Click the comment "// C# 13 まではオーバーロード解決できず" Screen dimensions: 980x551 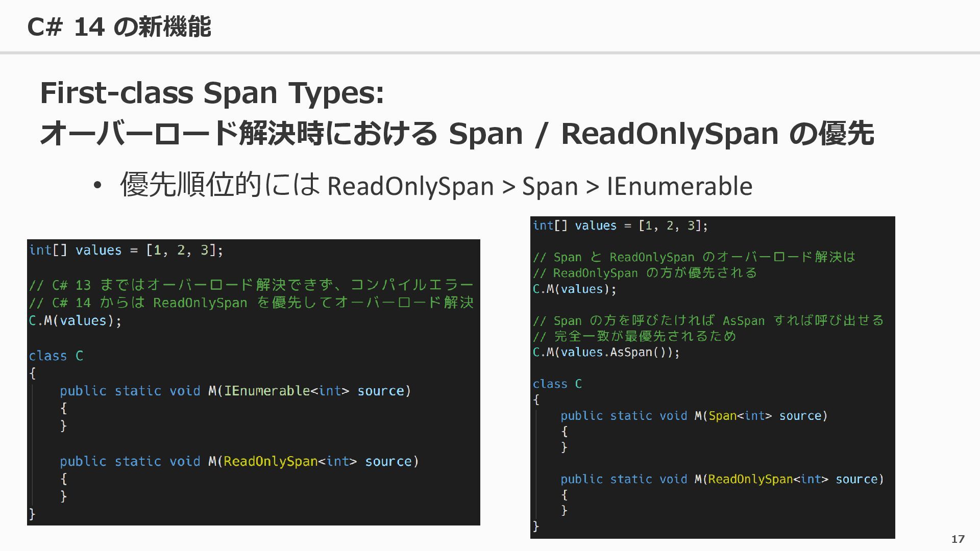pos(252,285)
